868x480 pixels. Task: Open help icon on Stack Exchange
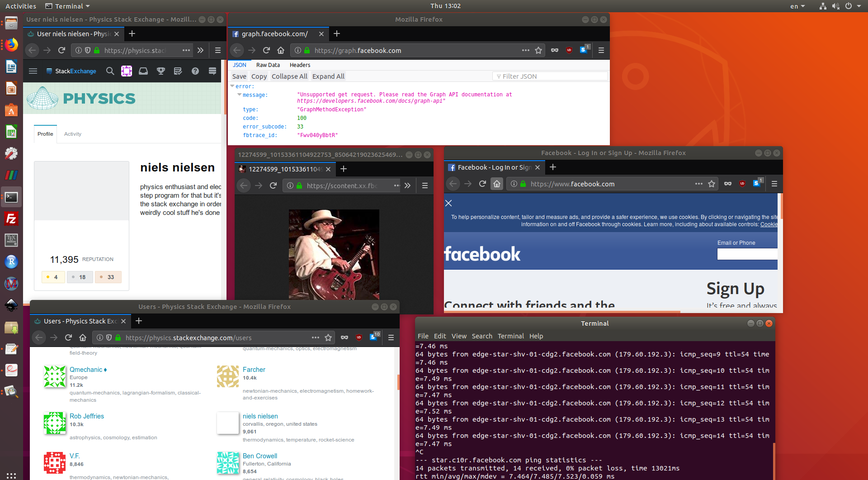[x=195, y=71]
